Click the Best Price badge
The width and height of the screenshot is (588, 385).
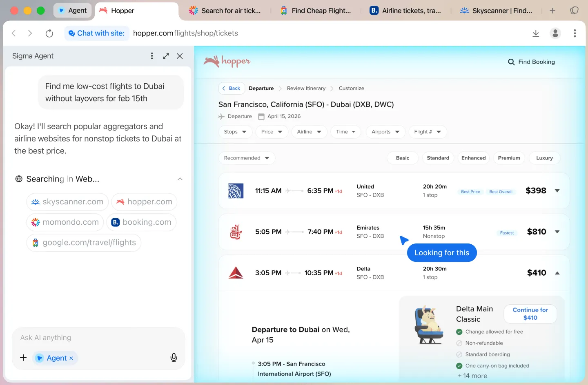pos(470,192)
